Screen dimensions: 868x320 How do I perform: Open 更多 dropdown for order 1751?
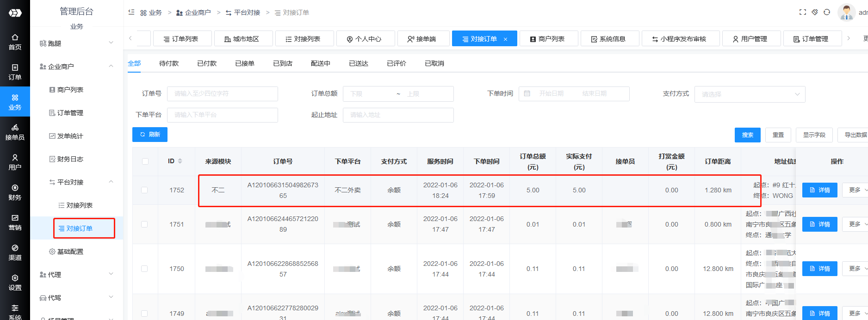pyautogui.click(x=855, y=224)
